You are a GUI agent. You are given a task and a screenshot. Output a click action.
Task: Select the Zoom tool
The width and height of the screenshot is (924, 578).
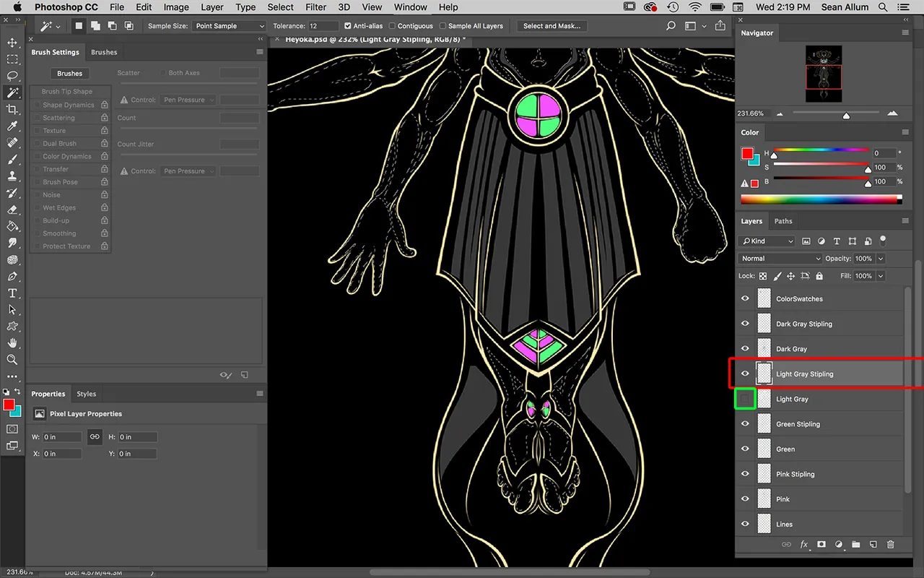[12, 359]
